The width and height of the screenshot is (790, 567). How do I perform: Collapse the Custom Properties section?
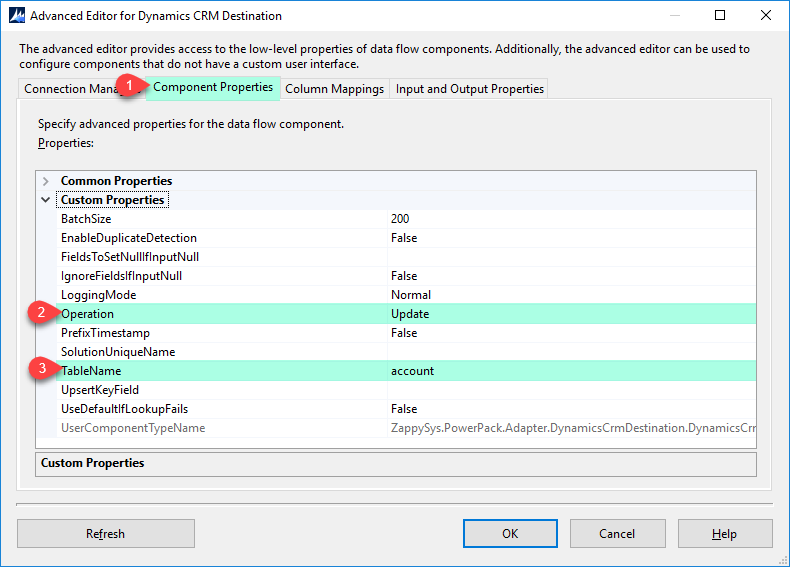[46, 200]
